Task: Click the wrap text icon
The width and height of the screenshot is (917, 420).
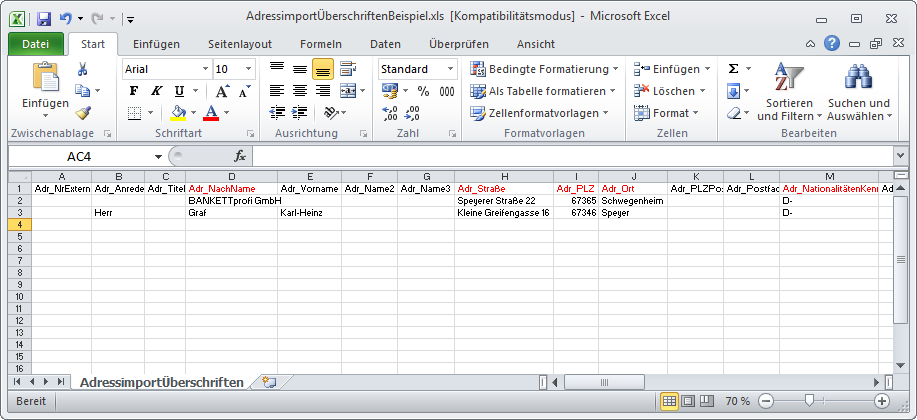Action: (349, 69)
